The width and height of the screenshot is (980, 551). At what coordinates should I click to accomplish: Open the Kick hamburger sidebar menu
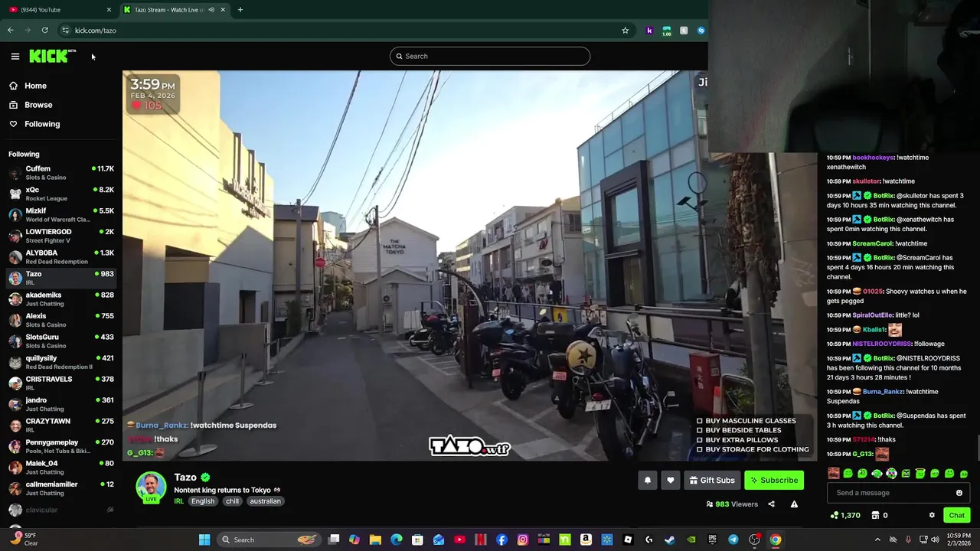(15, 56)
